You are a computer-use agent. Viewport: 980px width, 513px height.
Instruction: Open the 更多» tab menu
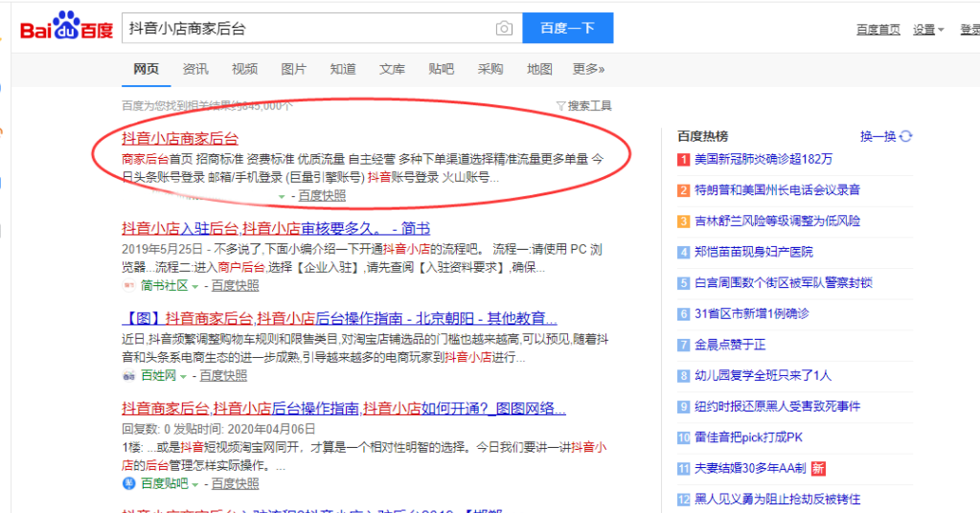(588, 69)
